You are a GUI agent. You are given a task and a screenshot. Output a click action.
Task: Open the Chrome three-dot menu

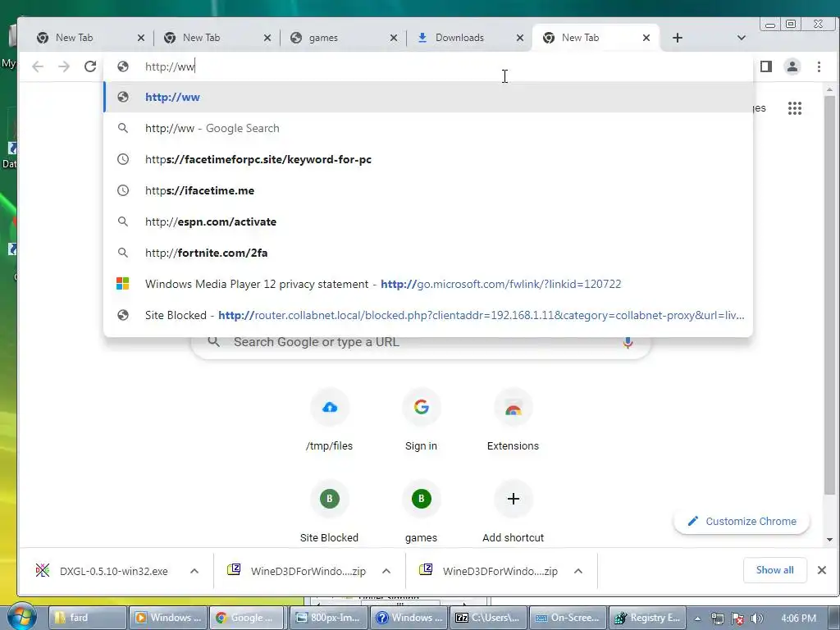point(819,66)
